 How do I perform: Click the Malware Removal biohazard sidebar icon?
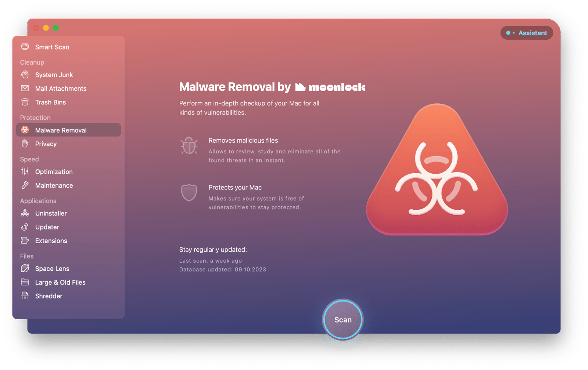[x=25, y=130]
